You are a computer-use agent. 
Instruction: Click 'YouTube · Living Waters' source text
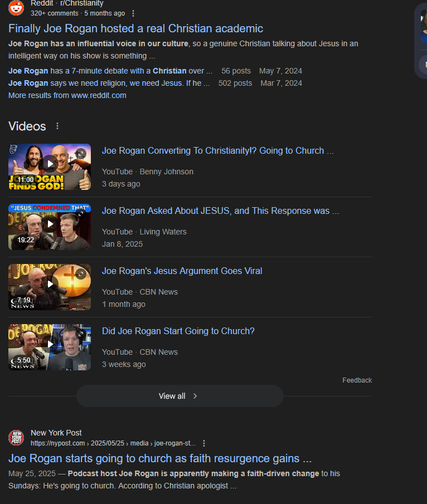(x=144, y=232)
